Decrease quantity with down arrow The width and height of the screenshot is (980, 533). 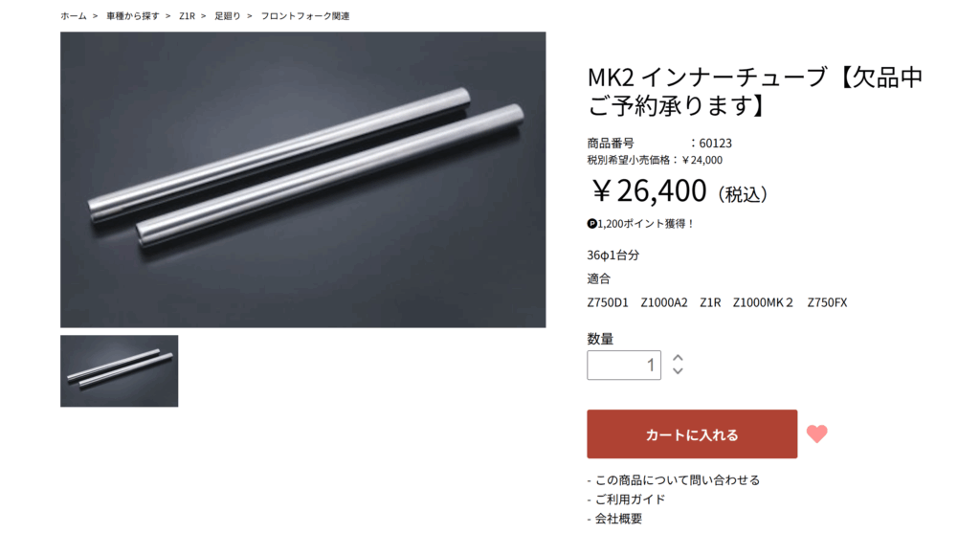pos(678,370)
